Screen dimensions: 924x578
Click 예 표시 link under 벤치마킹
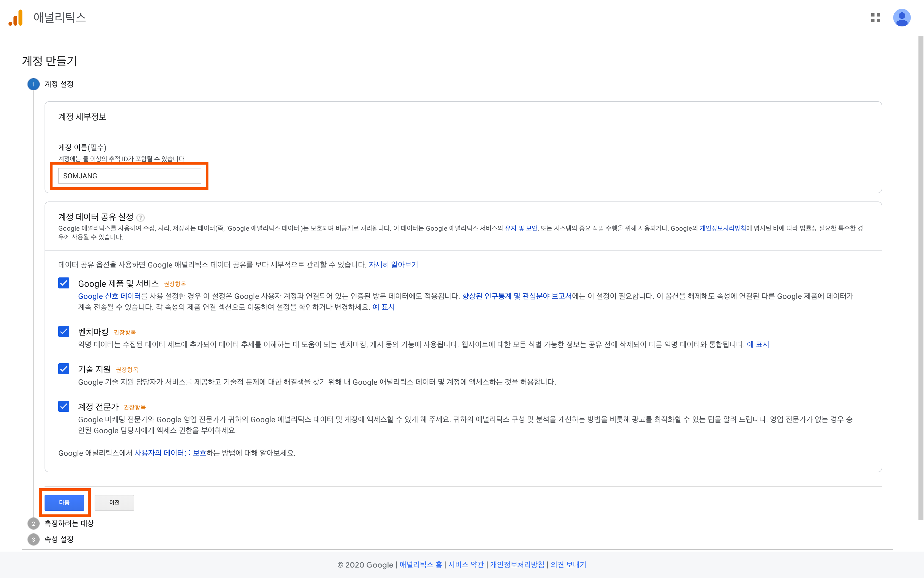point(758,344)
